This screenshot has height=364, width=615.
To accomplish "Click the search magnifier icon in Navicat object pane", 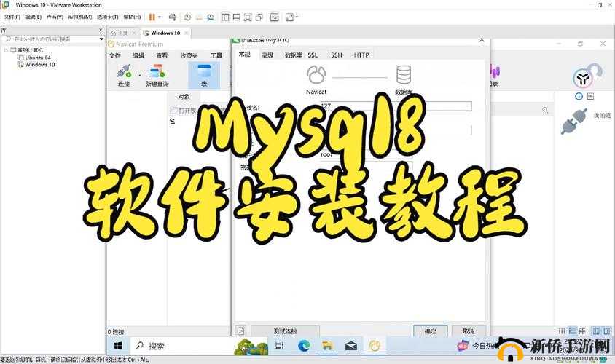I will [x=545, y=110].
